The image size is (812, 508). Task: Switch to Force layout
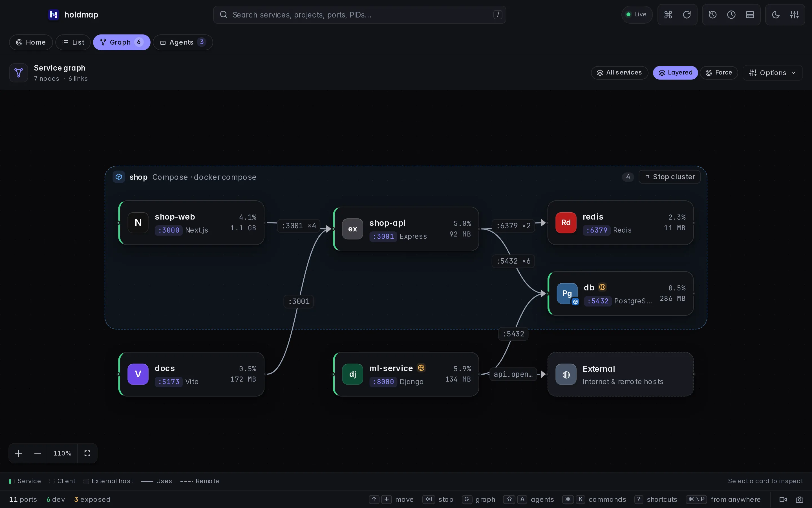point(719,73)
